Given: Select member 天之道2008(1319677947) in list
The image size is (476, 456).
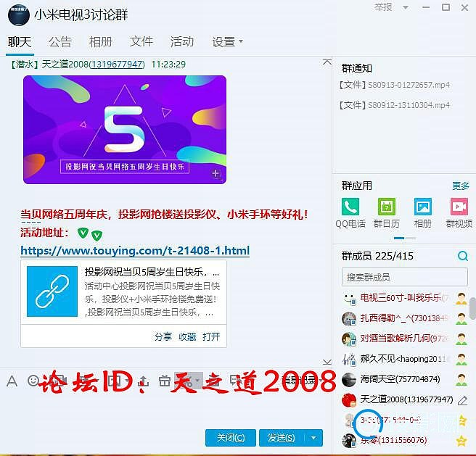Looking at the screenshot, I should pos(405,400).
